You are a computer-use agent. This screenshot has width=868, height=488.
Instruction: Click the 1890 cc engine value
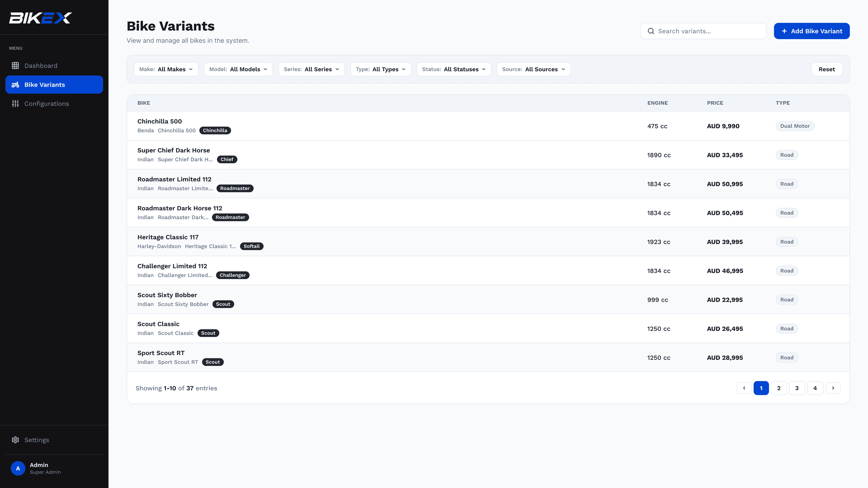click(x=659, y=155)
